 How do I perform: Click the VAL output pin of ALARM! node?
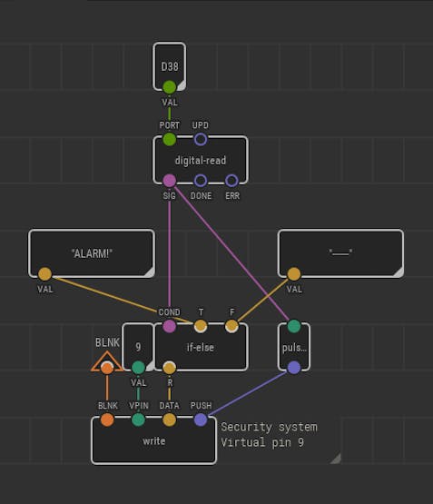(45, 274)
